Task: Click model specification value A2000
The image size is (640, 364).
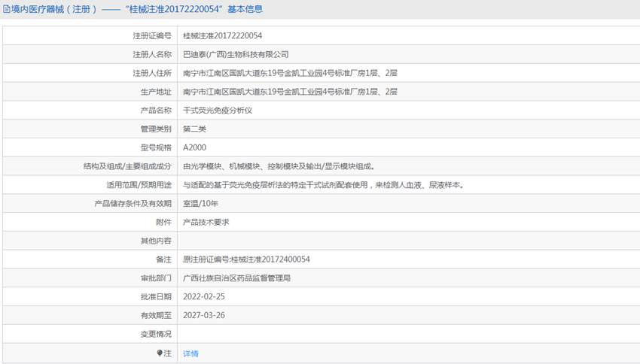Action: coord(194,147)
